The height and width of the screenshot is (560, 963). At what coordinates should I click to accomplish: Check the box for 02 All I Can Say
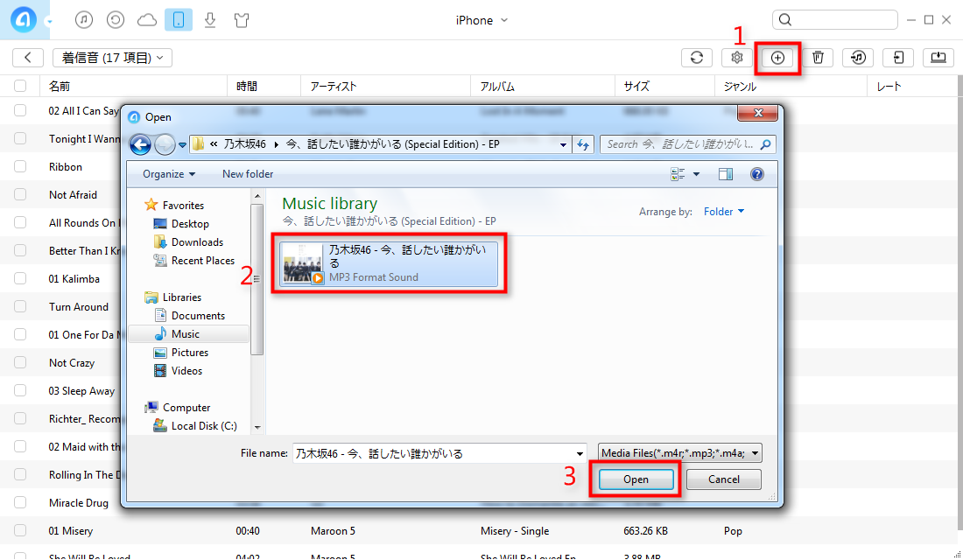tap(20, 110)
